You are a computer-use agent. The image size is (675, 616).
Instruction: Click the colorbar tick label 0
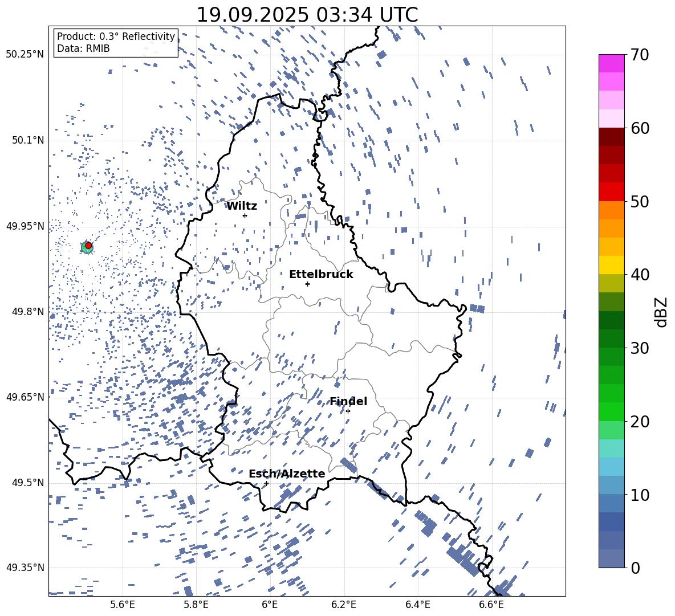click(x=635, y=568)
